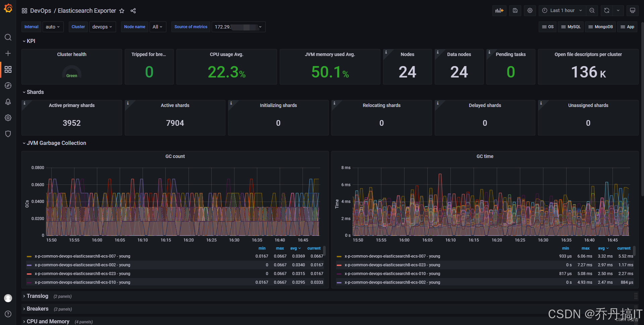The image size is (644, 325).
Task: Sort GC time legend by current
Action: point(624,248)
